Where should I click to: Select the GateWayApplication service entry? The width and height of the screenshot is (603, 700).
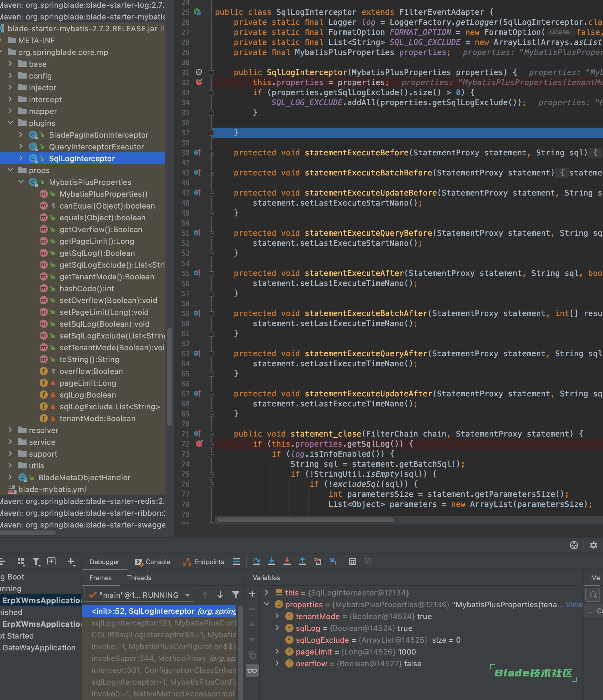coord(39,648)
